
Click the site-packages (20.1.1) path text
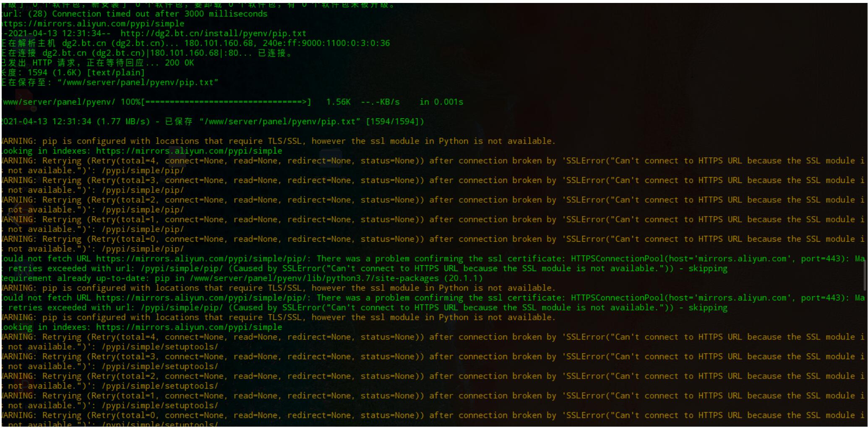point(336,278)
